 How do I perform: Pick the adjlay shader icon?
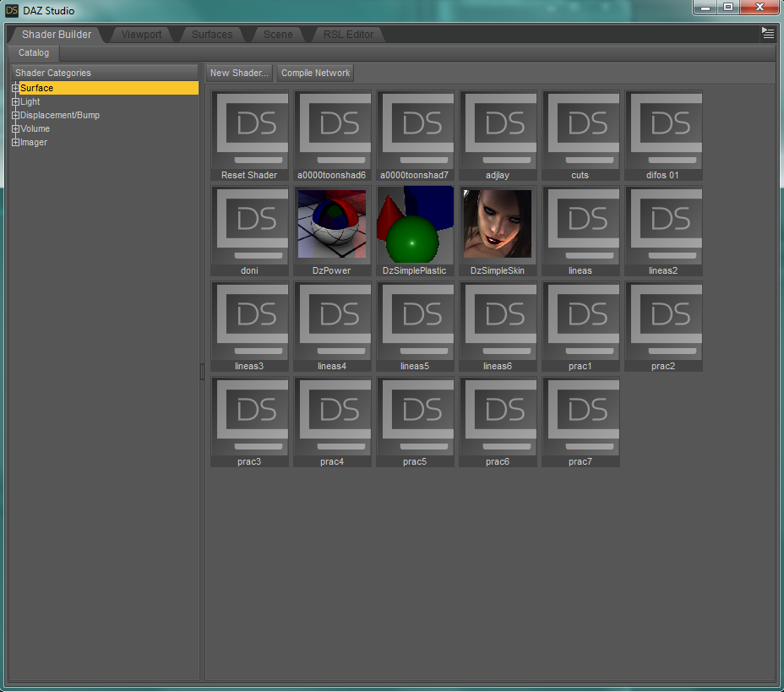(x=498, y=135)
